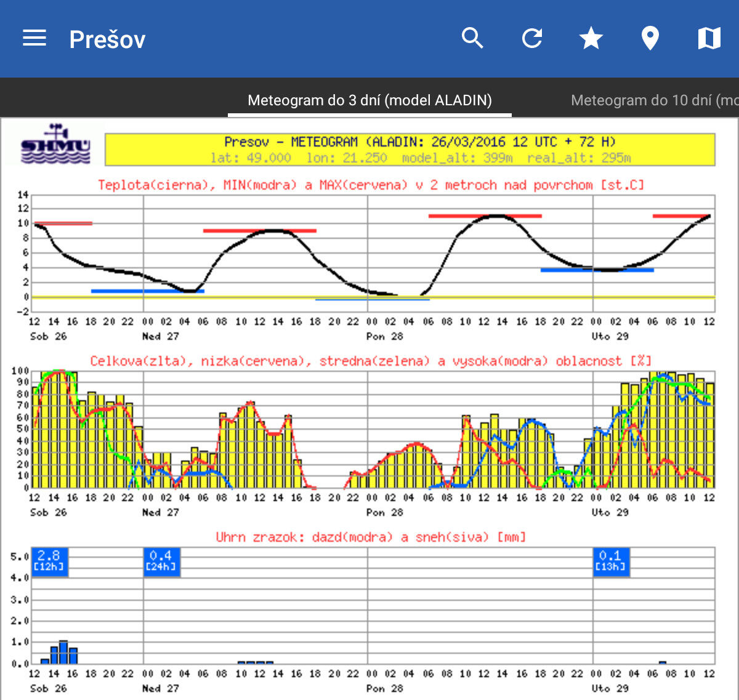Click the cloudiness chart title Celkova oblacnost
The width and height of the screenshot is (739, 700).
click(371, 361)
